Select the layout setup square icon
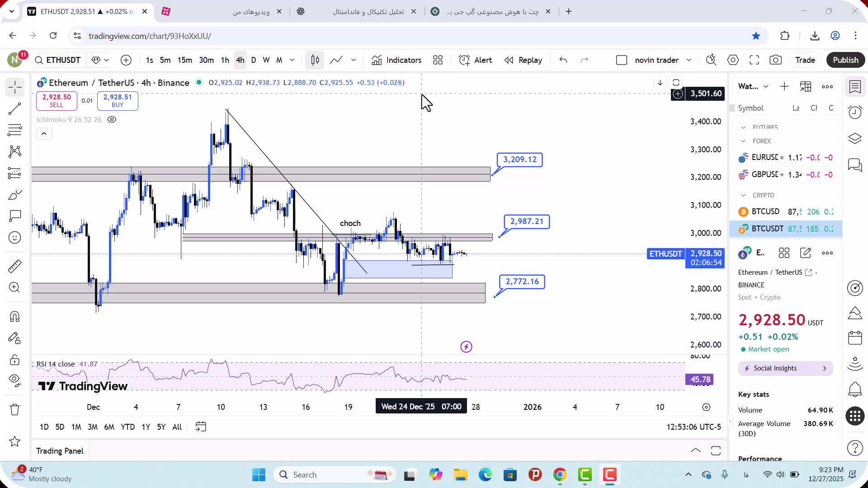The height and width of the screenshot is (488, 868). coord(622,60)
